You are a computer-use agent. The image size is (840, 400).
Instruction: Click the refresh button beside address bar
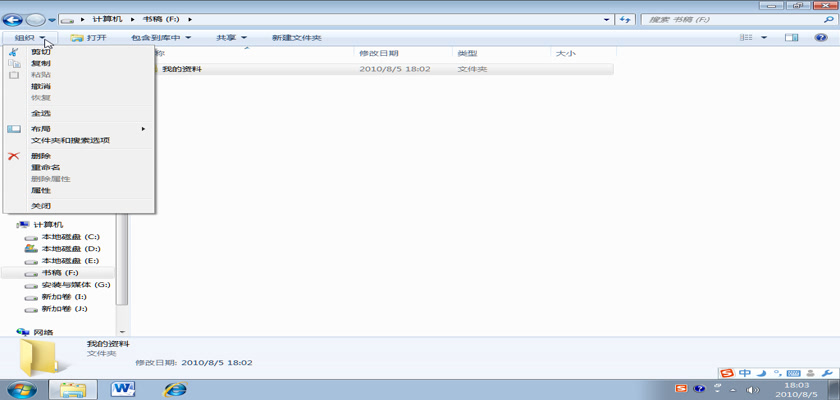[x=625, y=19]
